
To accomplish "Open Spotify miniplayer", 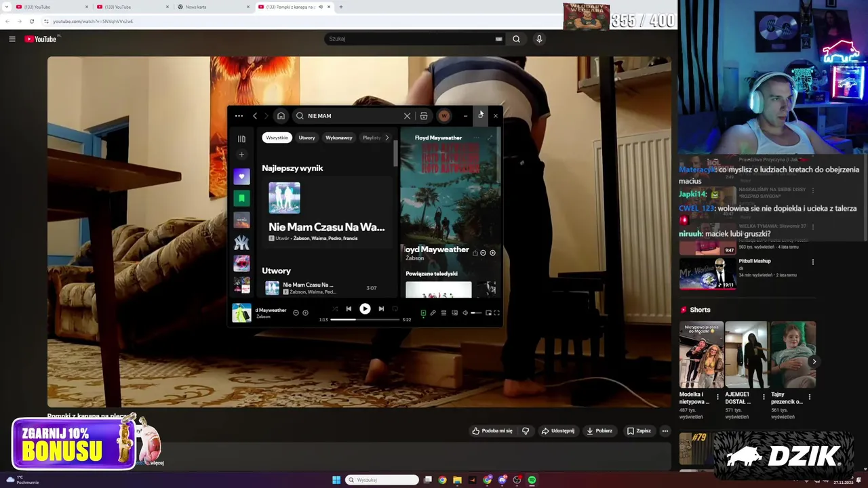I will (x=488, y=313).
